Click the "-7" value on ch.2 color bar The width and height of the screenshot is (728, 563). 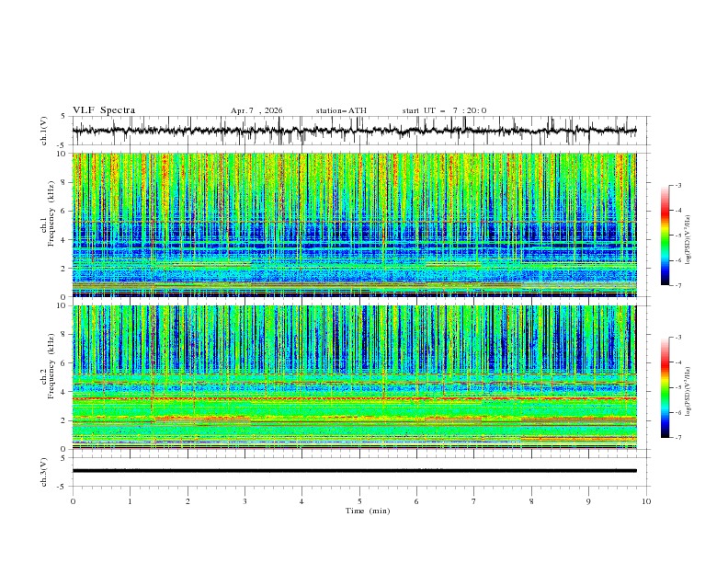pos(677,438)
